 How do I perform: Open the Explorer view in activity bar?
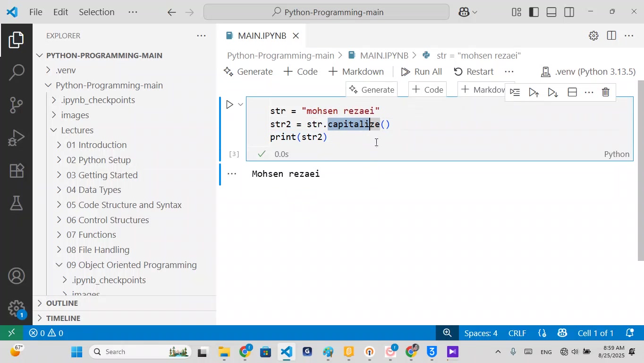pos(16,40)
